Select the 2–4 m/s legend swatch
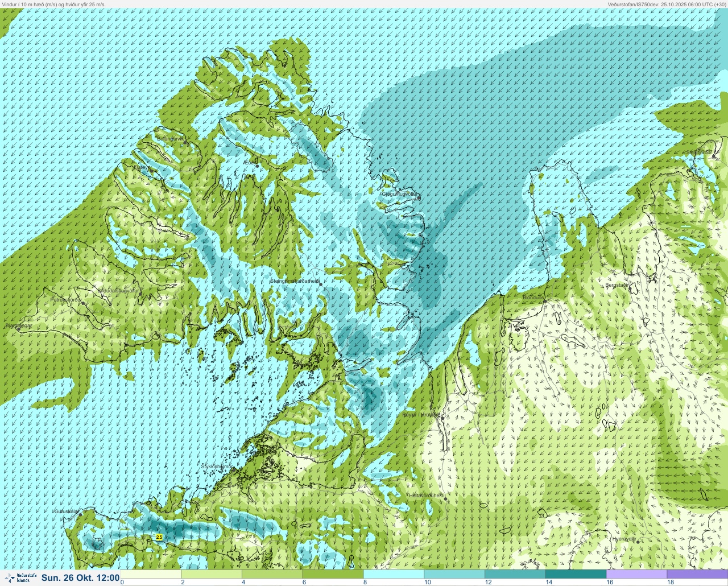The height and width of the screenshot is (586, 728). (x=212, y=574)
